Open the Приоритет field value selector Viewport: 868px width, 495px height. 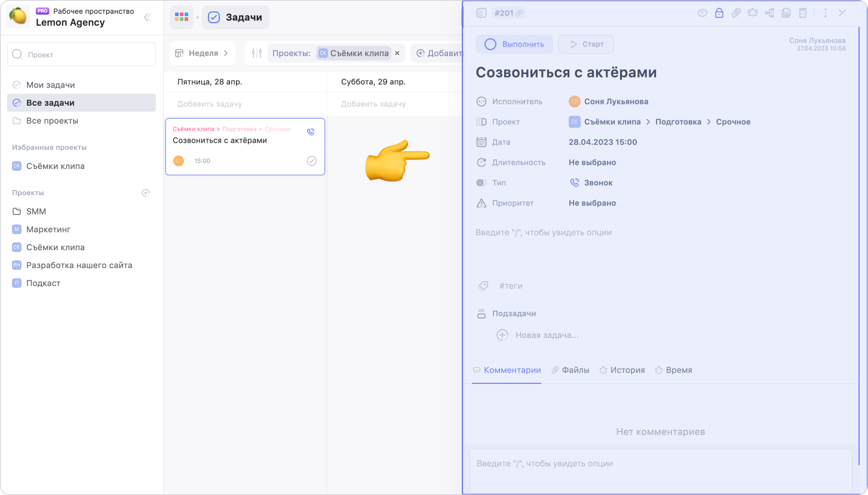[592, 203]
